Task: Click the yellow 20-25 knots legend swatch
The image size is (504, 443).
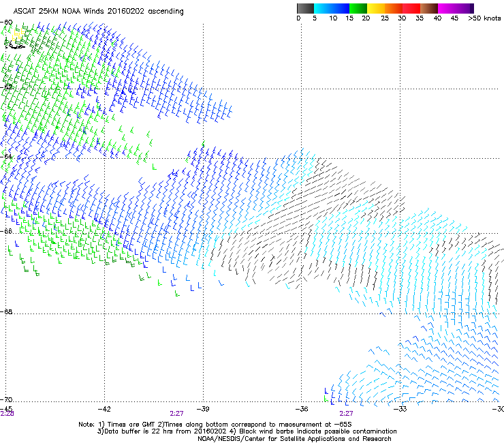Action: (x=376, y=8)
